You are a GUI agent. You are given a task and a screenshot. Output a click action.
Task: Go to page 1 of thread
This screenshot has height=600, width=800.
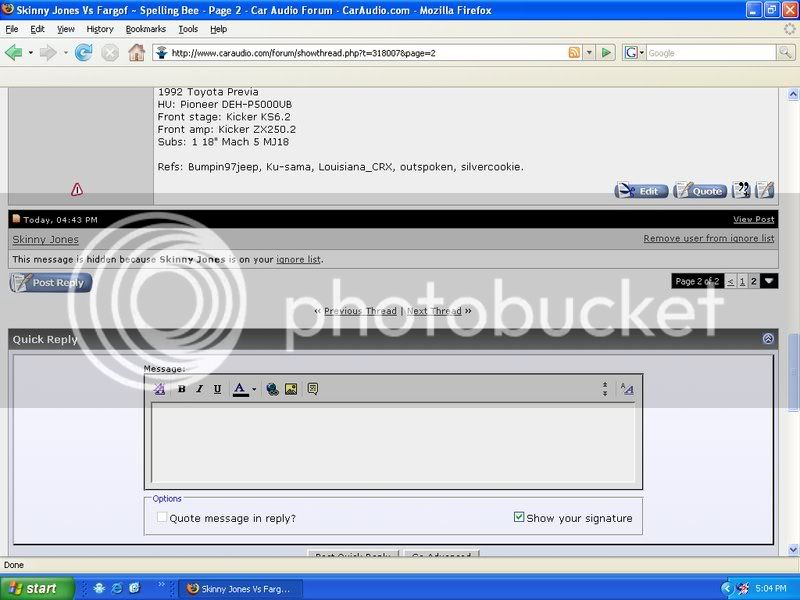pos(742,281)
